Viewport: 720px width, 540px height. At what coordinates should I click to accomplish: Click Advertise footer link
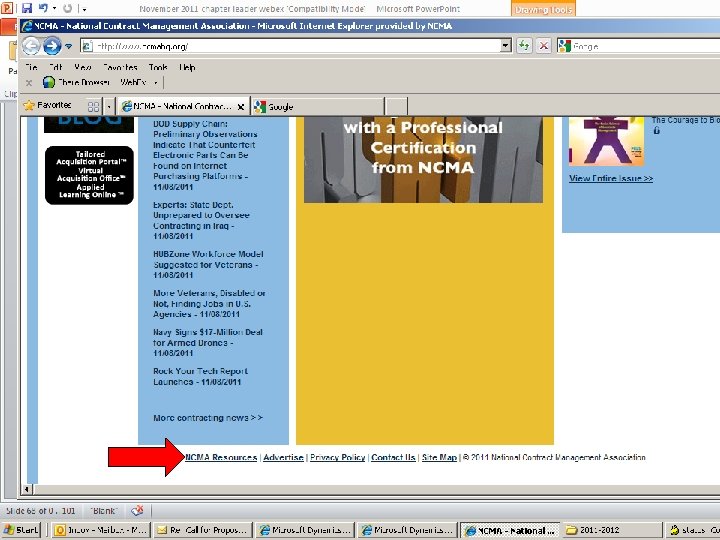click(283, 457)
